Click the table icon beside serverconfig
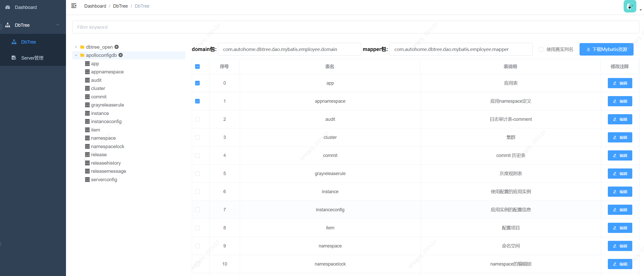The height and width of the screenshot is (276, 644). pos(87,179)
